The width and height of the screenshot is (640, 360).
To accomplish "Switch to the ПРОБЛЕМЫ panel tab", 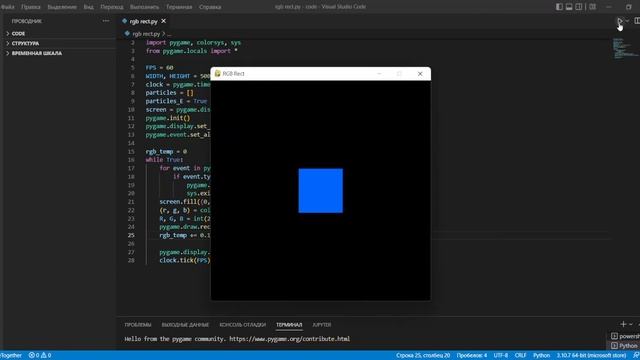I will [138, 325].
